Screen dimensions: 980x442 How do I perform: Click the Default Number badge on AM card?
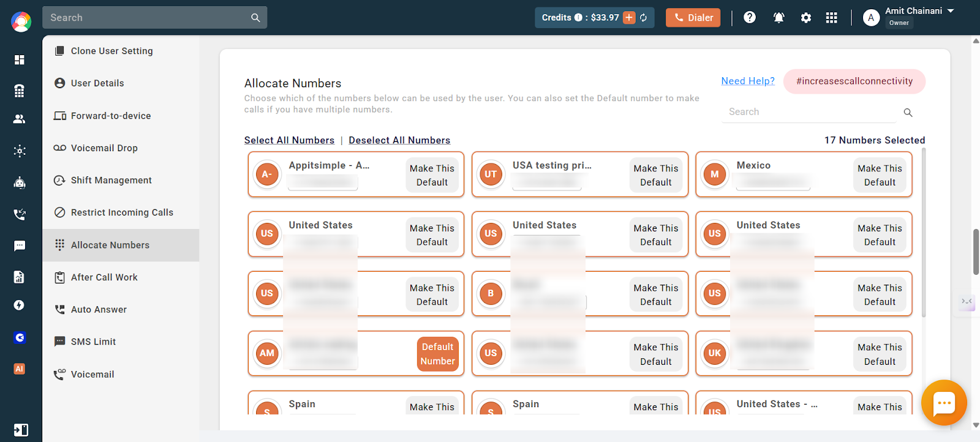pyautogui.click(x=437, y=354)
